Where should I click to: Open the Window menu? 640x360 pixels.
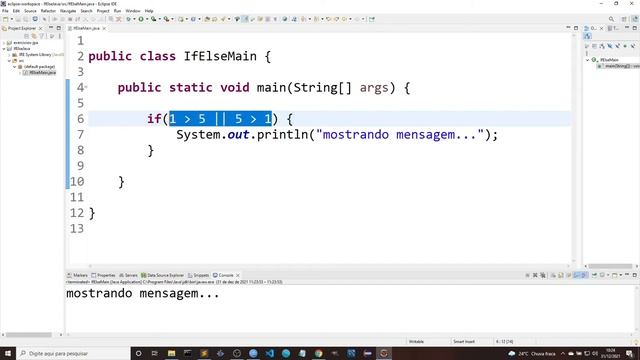[133, 11]
